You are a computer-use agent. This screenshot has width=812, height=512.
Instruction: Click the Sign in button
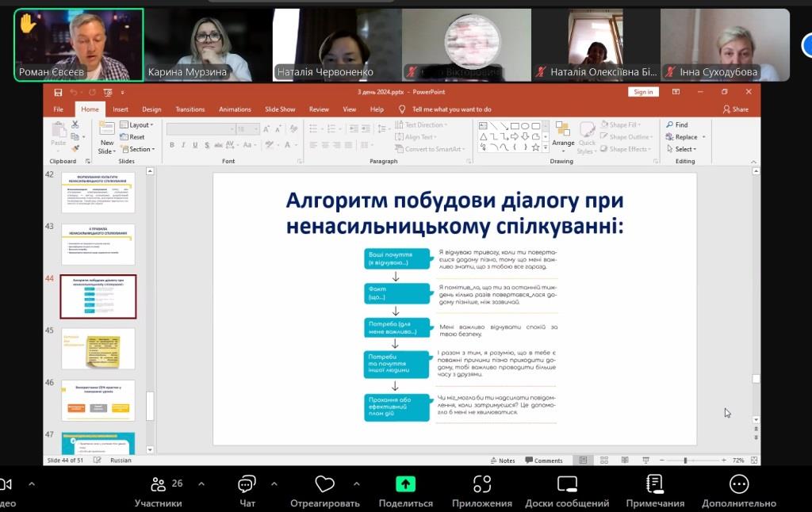click(643, 92)
